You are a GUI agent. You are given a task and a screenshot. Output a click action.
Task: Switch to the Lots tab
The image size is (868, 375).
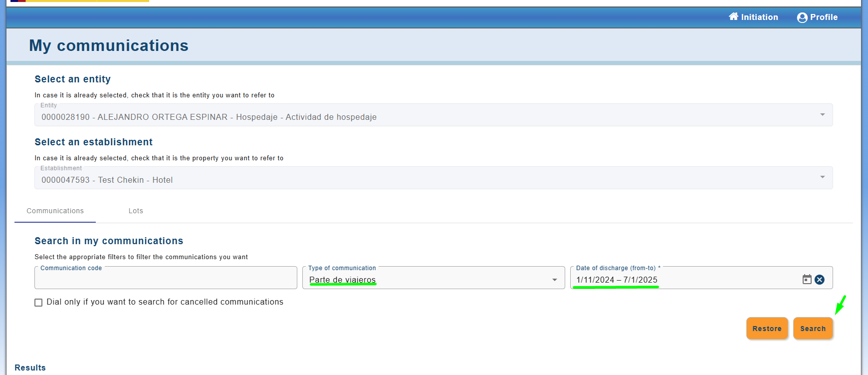point(136,211)
